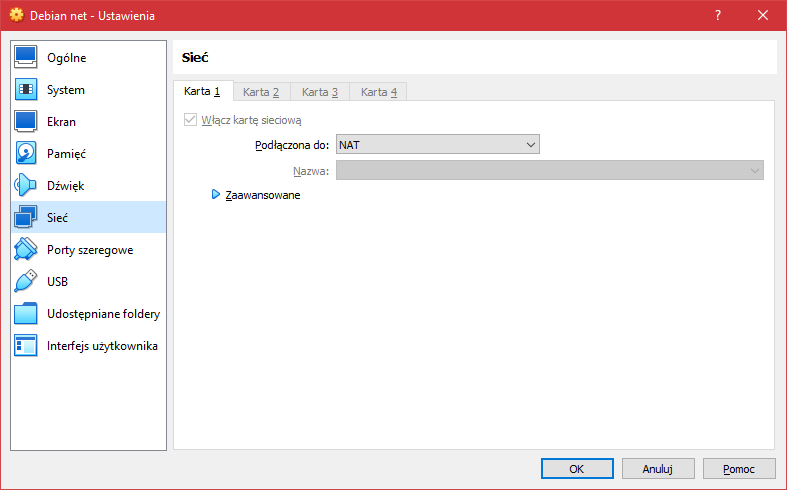Screen dimensions: 787x490
Task: Open the Podłączona do NAT dropdown
Action: tap(437, 145)
